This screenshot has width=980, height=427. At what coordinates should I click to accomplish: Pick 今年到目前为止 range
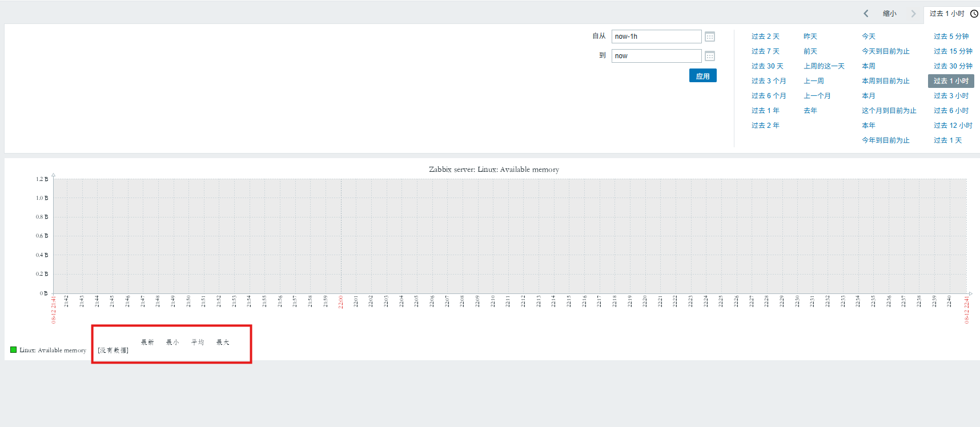pos(886,140)
